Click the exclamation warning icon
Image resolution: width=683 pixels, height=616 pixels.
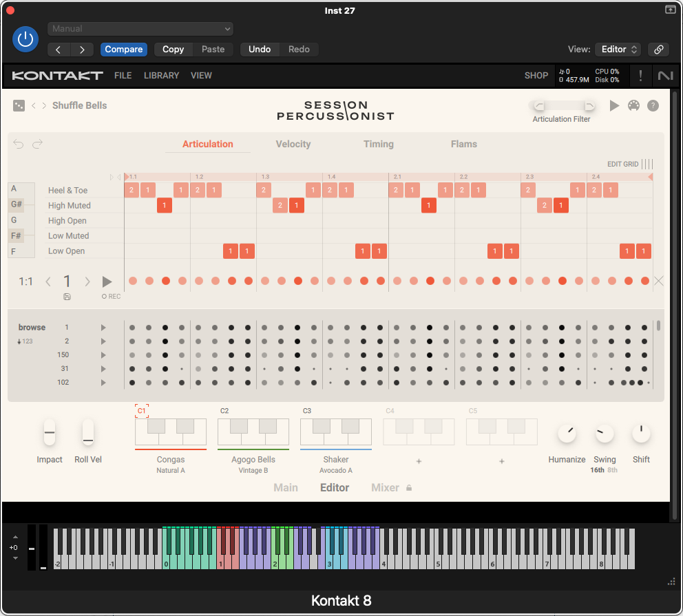point(640,76)
